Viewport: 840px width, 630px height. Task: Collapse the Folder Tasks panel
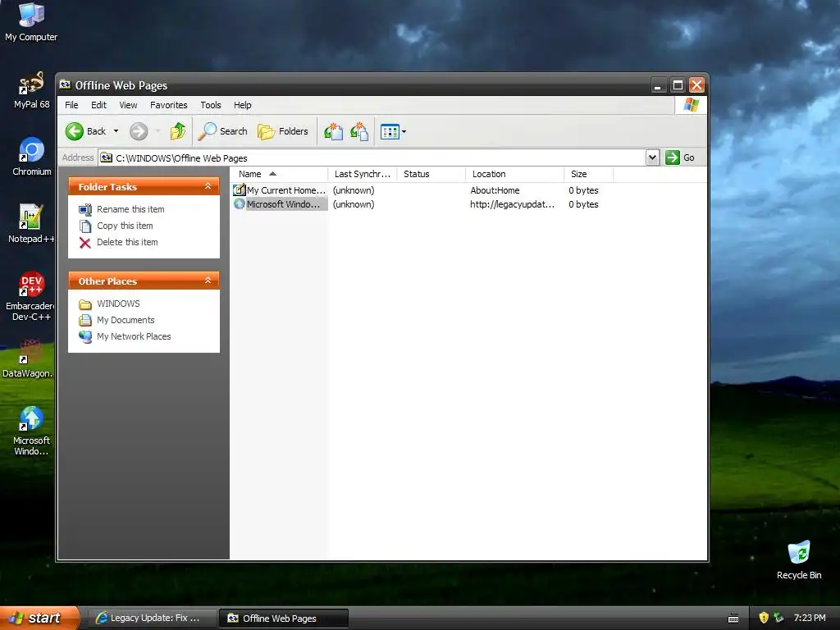coord(208,186)
